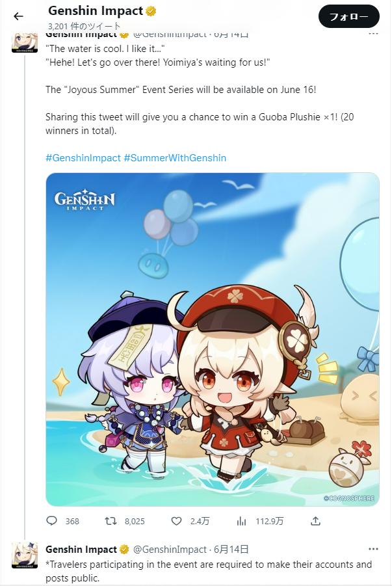Retweet using the icon showing 8,025
392x586 pixels.
tap(111, 520)
